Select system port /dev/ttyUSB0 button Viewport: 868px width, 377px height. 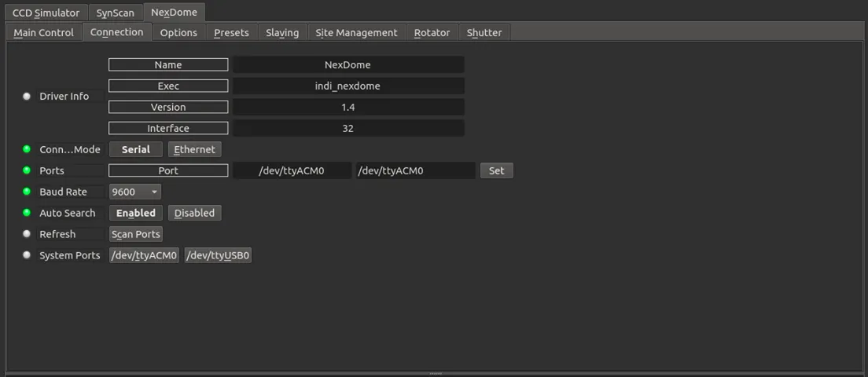(218, 255)
